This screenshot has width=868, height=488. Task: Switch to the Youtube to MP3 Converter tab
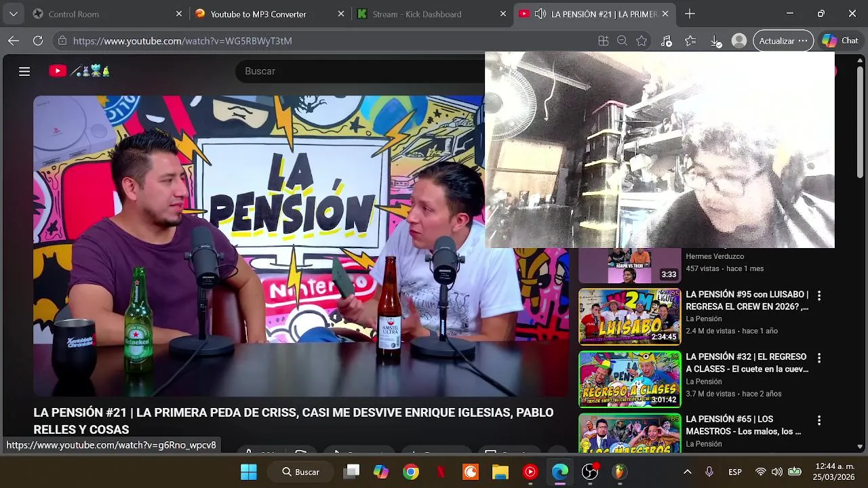coord(270,14)
